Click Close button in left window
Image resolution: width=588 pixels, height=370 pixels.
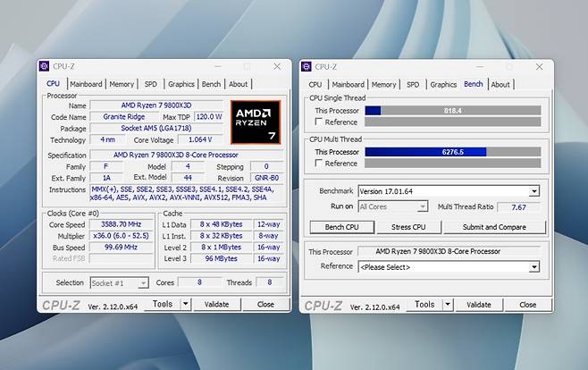(265, 304)
